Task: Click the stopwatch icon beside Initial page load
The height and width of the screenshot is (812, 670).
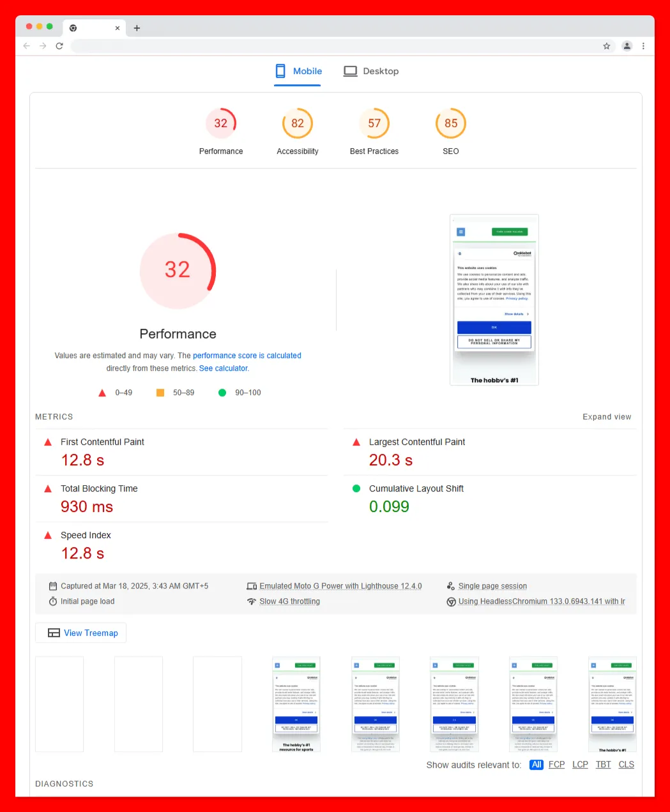Action: point(53,601)
